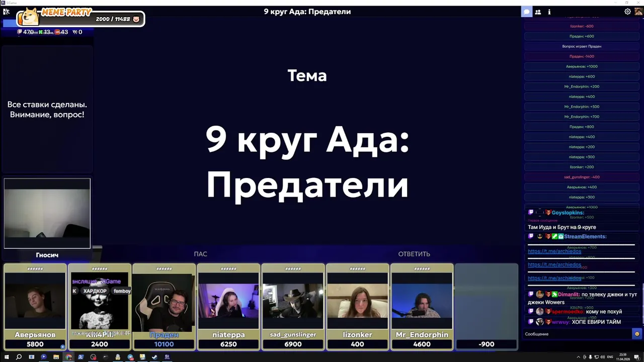This screenshot has width=644, height=362.
Task: Click log entry 'Mr_Endorphin: +700'
Action: 582,117
